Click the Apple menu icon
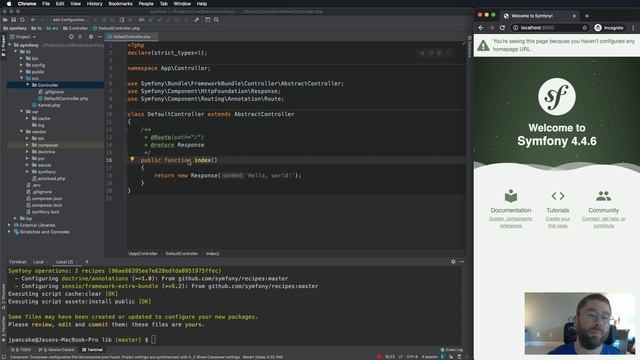This screenshot has width=640, height=360. pos(9,4)
